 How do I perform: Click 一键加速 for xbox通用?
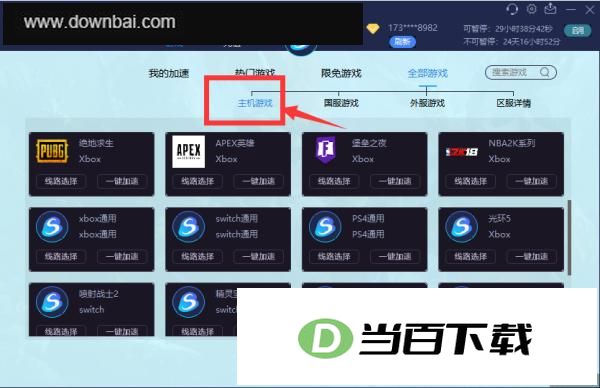[122, 256]
